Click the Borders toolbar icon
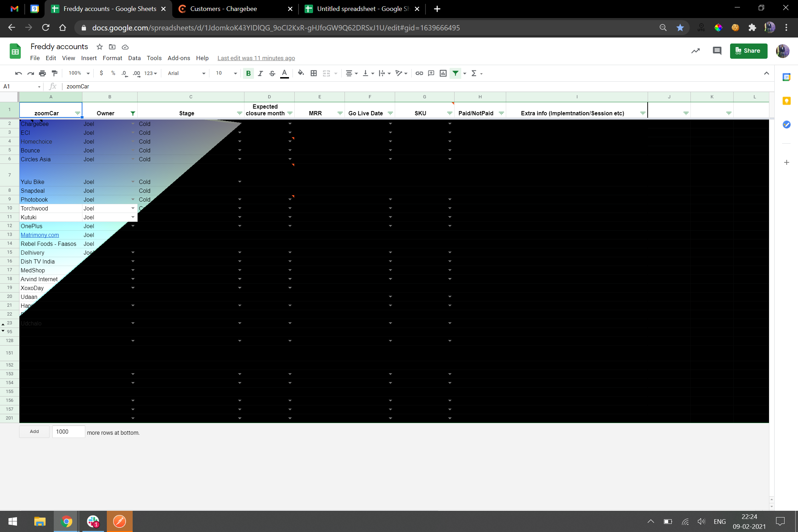The image size is (798, 532). 313,73
